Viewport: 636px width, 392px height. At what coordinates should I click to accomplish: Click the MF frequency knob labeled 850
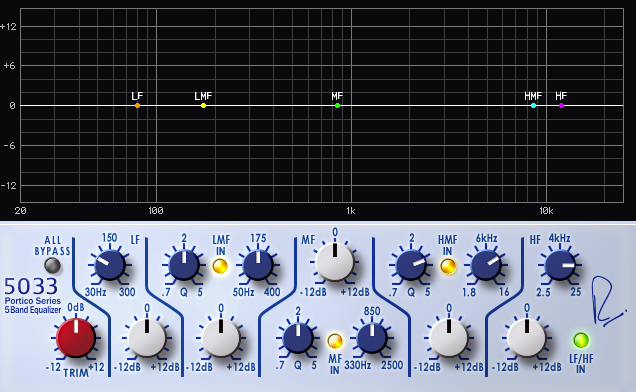[372, 338]
